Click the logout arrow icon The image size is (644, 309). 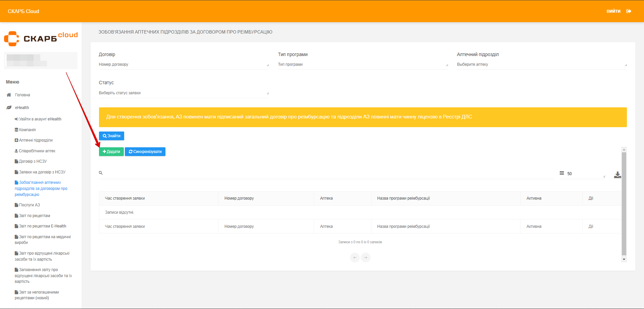[x=629, y=11]
